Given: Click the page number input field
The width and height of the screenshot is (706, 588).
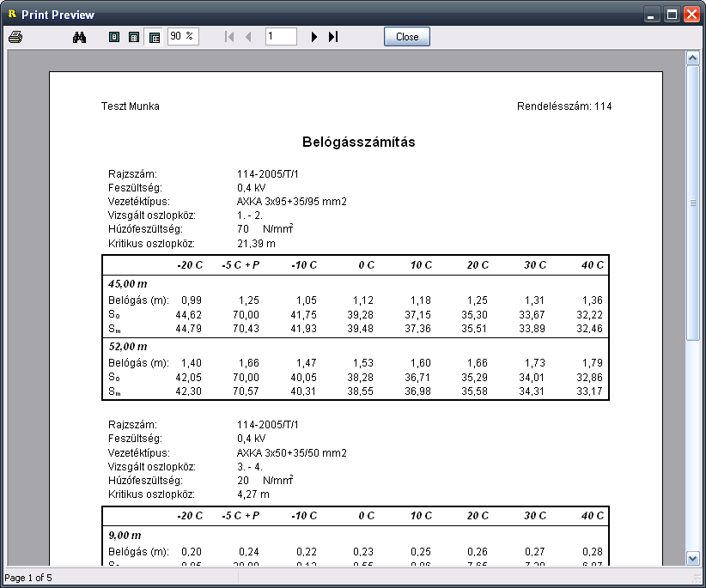Looking at the screenshot, I should tap(281, 36).
